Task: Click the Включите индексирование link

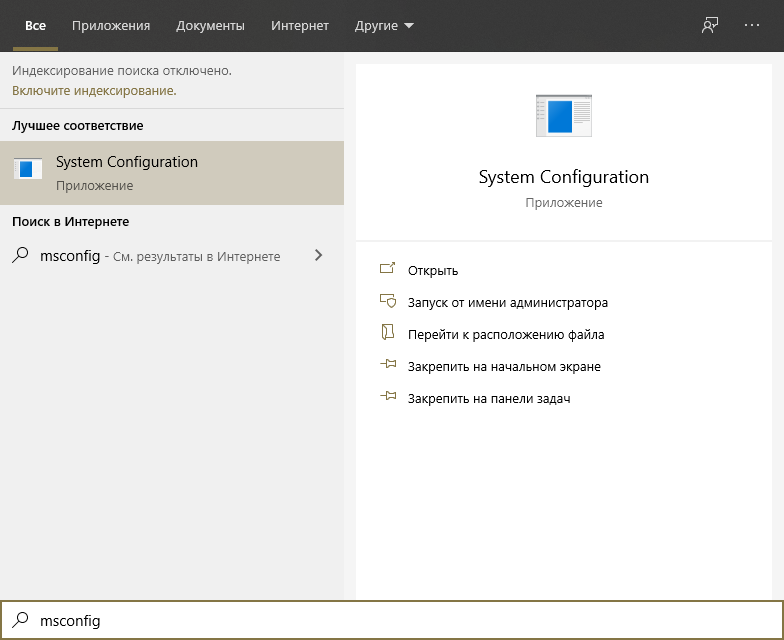Action: click(x=94, y=90)
